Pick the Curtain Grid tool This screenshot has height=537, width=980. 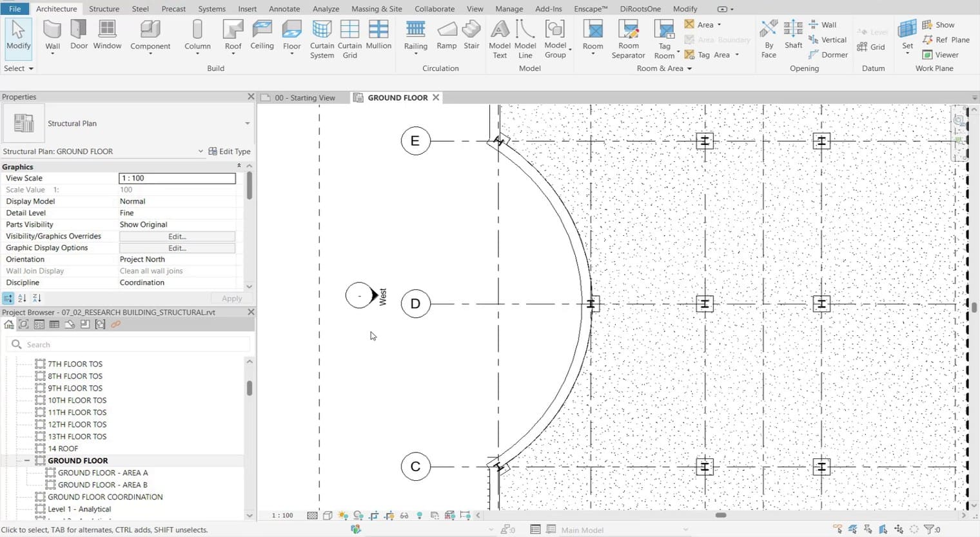(349, 39)
